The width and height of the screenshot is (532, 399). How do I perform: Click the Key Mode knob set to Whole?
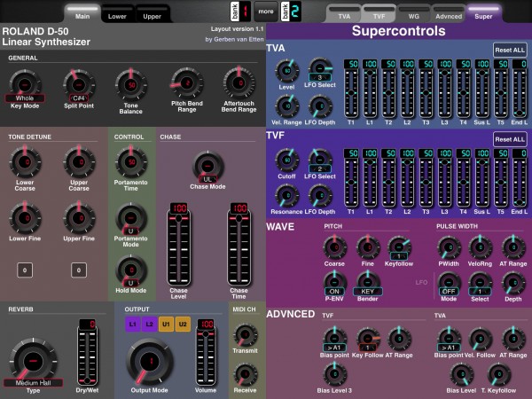coord(25,85)
